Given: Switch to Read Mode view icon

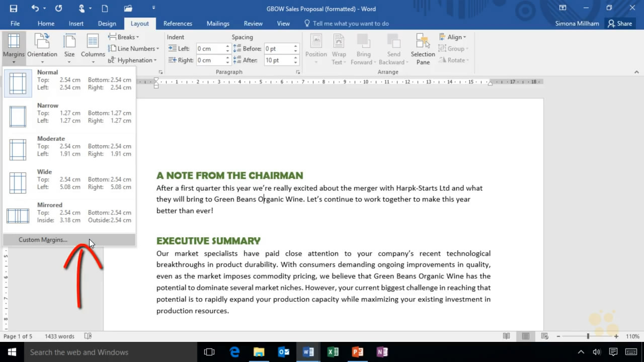Looking at the screenshot, I should tap(507, 336).
